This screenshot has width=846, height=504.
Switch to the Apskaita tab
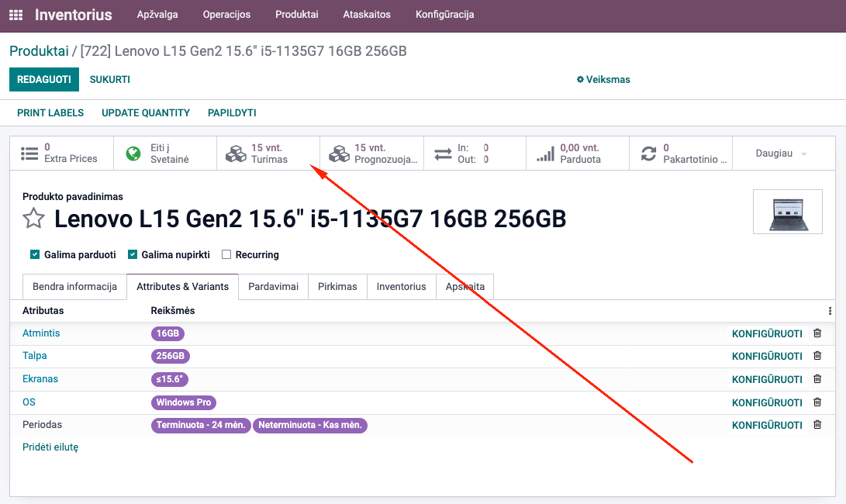(x=465, y=287)
